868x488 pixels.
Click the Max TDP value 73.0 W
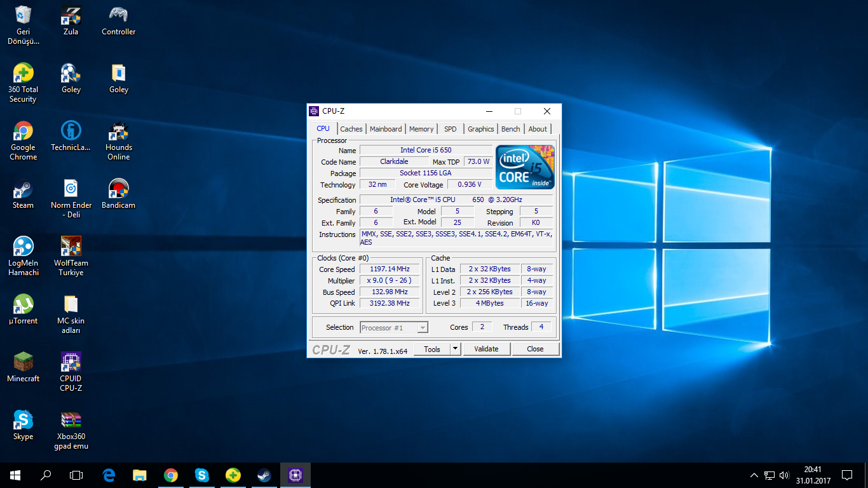(x=478, y=161)
